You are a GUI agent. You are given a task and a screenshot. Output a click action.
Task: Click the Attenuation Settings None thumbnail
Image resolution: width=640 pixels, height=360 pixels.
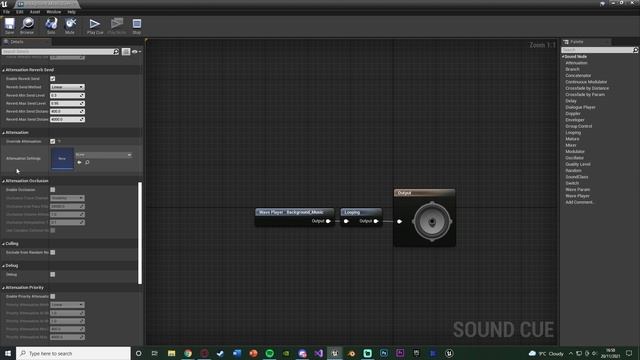(x=62, y=158)
